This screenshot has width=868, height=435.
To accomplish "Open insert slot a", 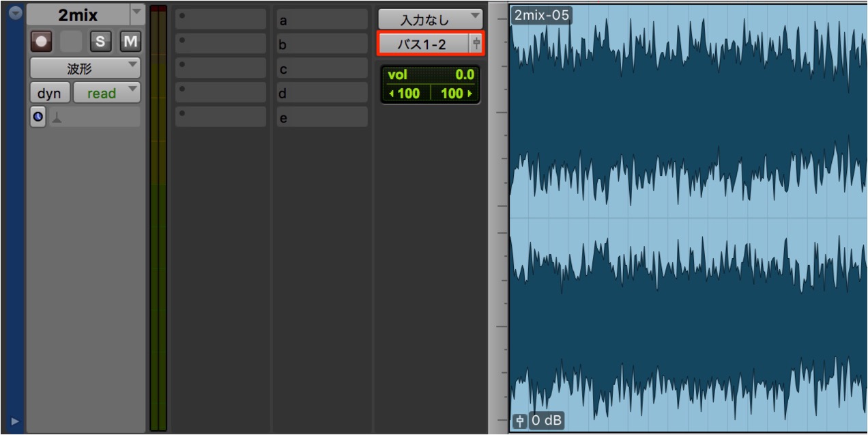I will [x=321, y=19].
